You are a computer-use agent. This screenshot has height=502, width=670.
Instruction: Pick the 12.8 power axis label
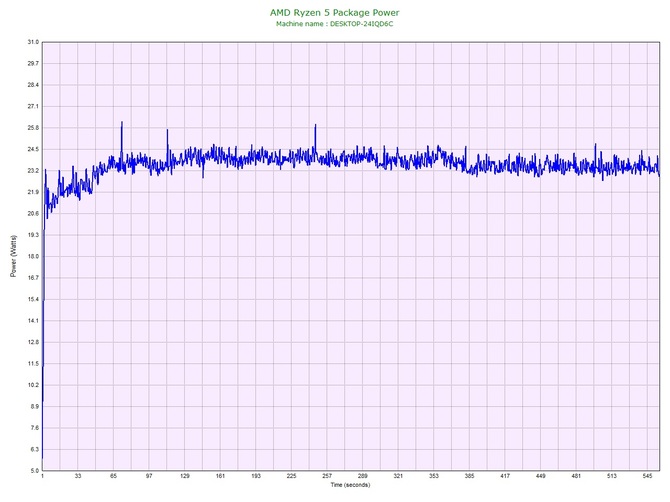pyautogui.click(x=33, y=342)
